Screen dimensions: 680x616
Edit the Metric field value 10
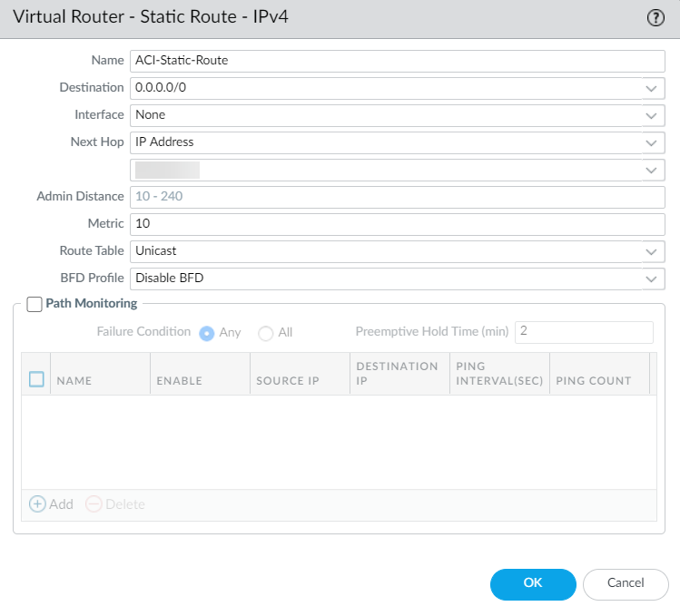pyautogui.click(x=398, y=225)
